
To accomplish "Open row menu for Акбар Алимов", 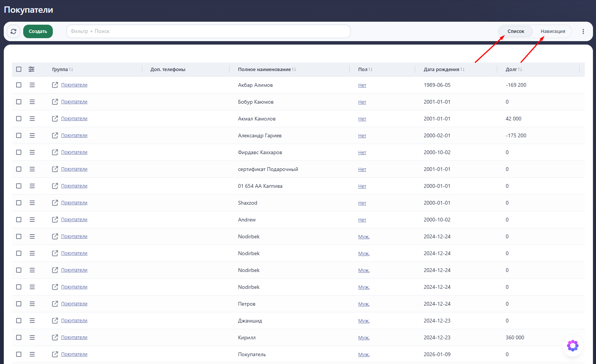I will tap(32, 85).
